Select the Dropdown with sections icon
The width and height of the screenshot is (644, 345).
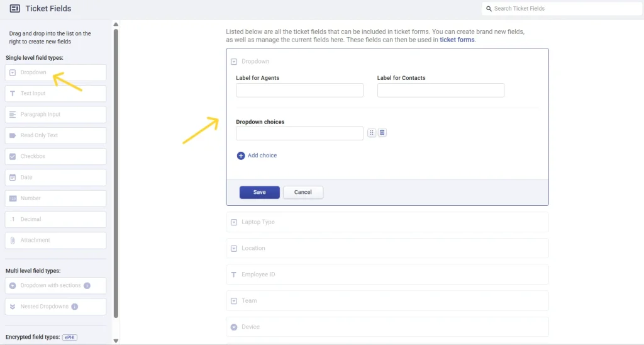point(13,285)
